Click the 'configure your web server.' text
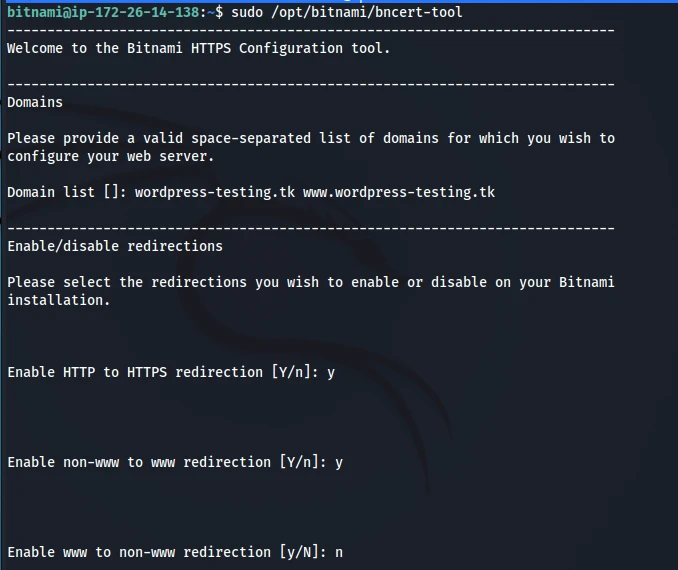Screen dimensions: 678x570 coord(110,156)
